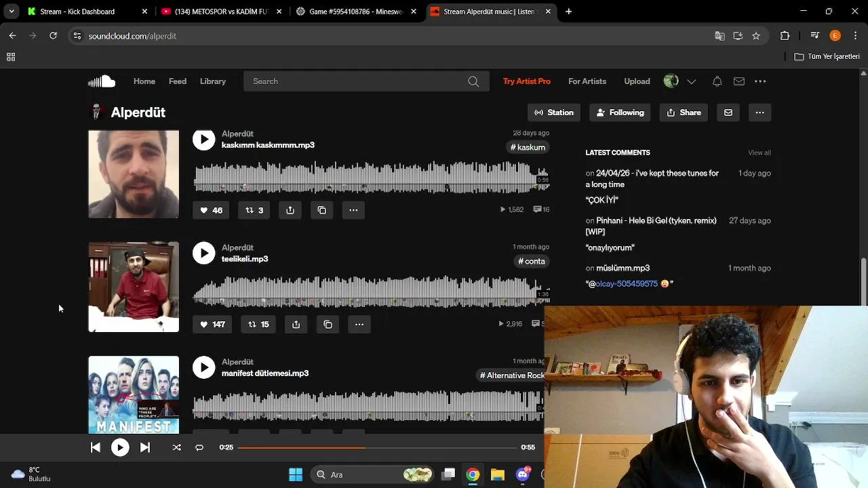Play the kaskımm kaskımmm.mp3 track

[203, 139]
